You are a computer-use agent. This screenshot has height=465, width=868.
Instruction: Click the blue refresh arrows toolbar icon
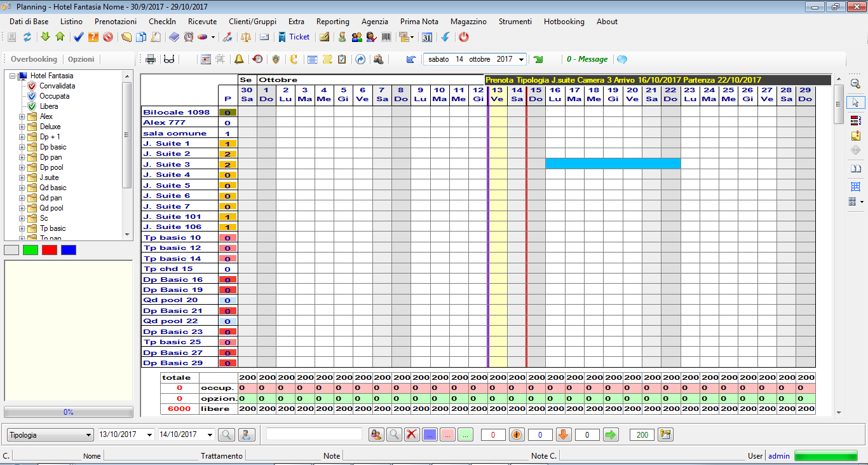pos(27,37)
